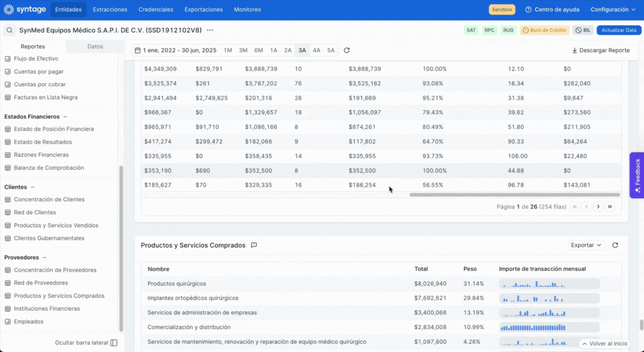Toggle the SAT data source badge
The width and height of the screenshot is (644, 352).
pyautogui.click(x=471, y=30)
